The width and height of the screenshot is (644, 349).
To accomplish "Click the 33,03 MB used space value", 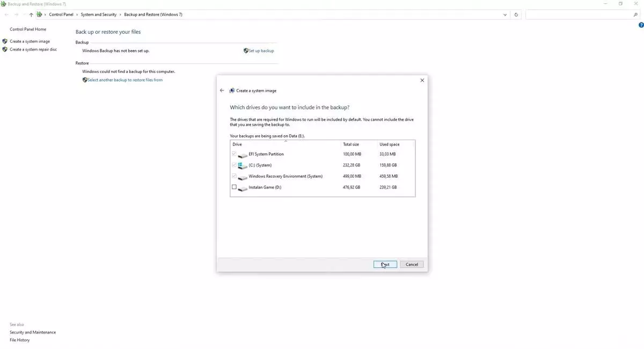I will 387,154.
